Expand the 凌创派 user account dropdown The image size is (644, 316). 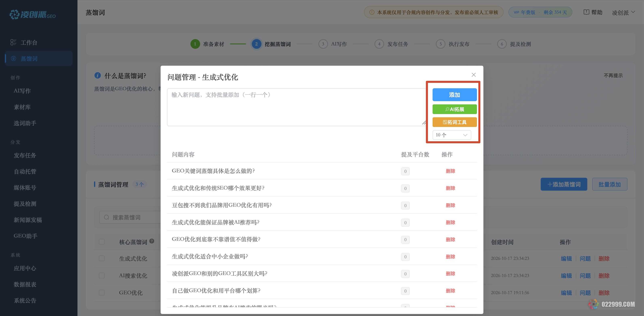[x=623, y=12]
